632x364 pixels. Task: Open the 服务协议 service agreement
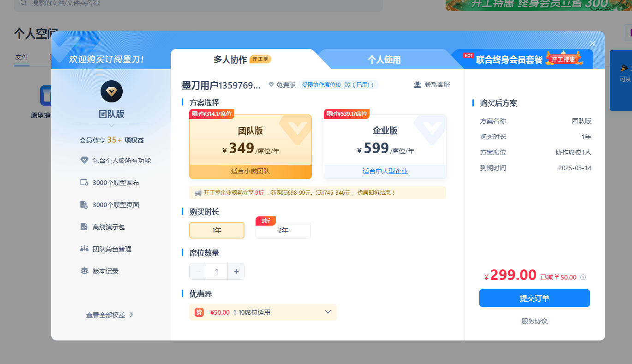point(534,321)
